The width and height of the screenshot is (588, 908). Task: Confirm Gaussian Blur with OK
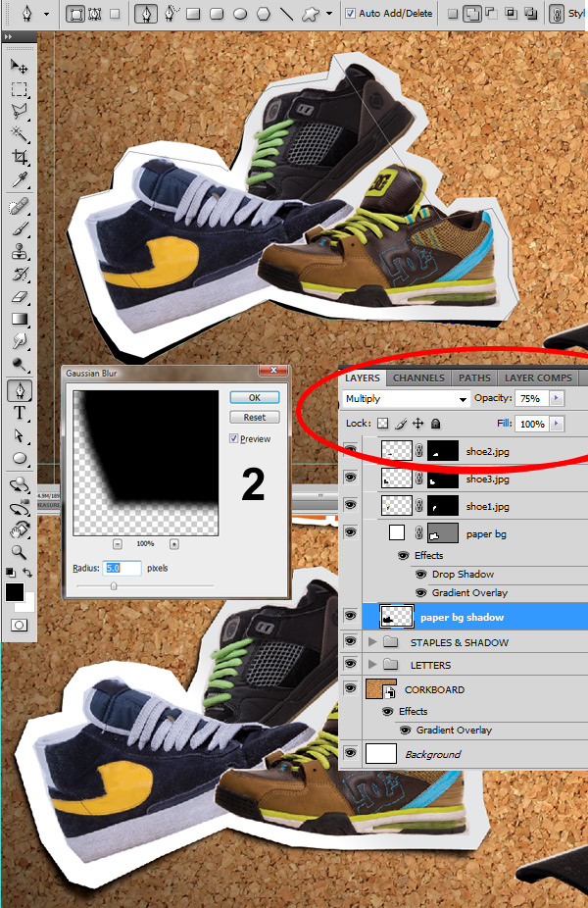(x=255, y=398)
